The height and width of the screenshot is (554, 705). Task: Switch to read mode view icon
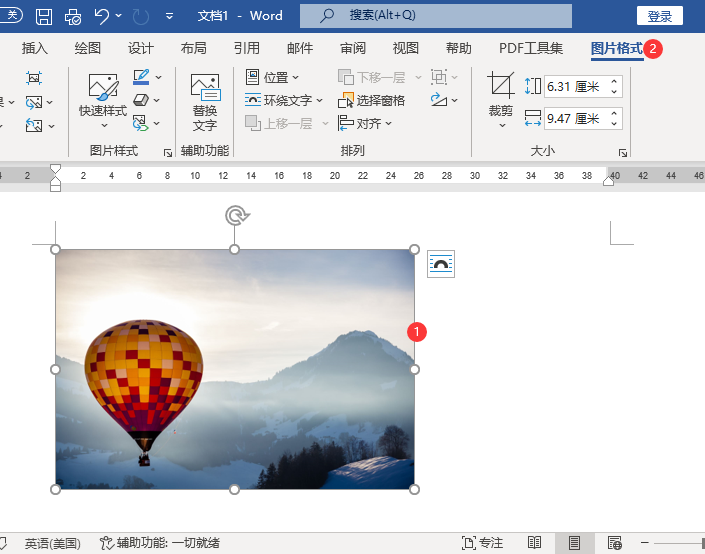534,543
